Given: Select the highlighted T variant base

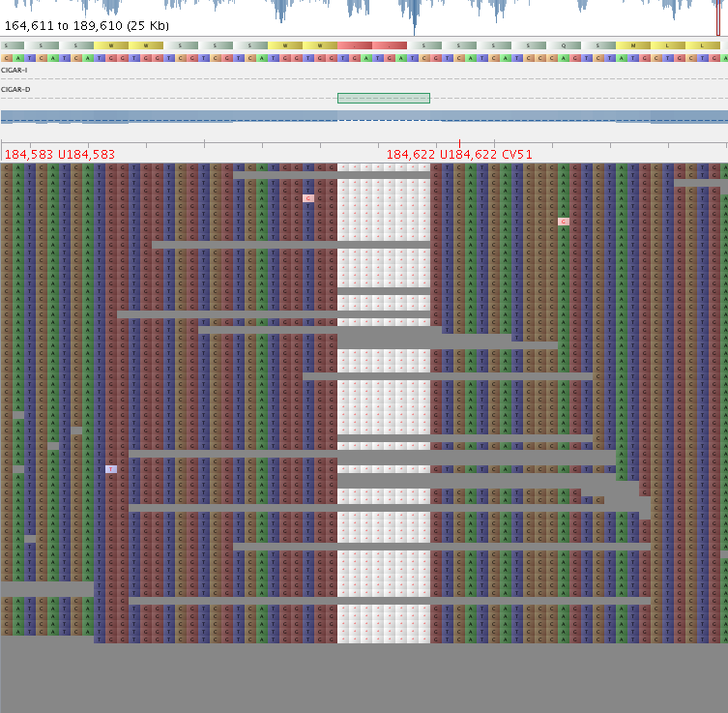Looking at the screenshot, I should pyautogui.click(x=111, y=469).
